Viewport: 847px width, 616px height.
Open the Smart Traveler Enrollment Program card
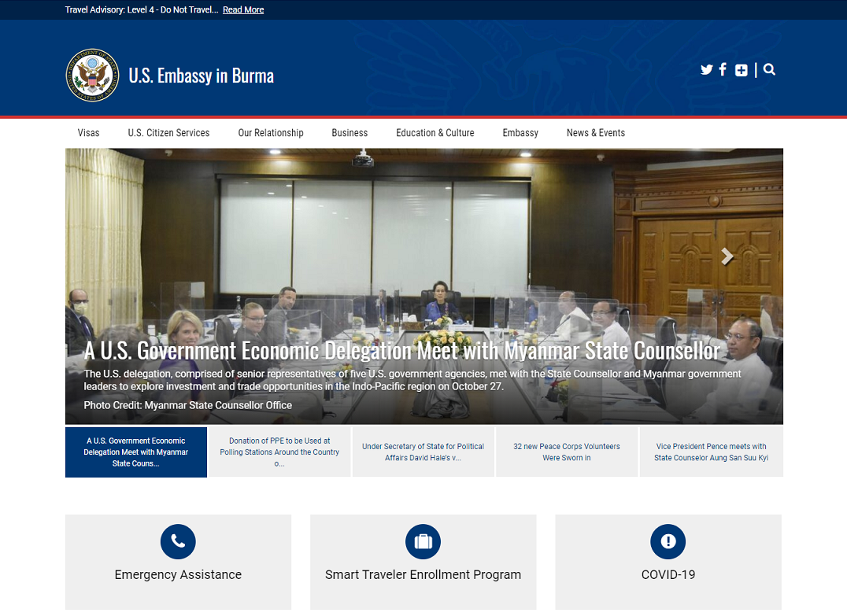pos(423,562)
